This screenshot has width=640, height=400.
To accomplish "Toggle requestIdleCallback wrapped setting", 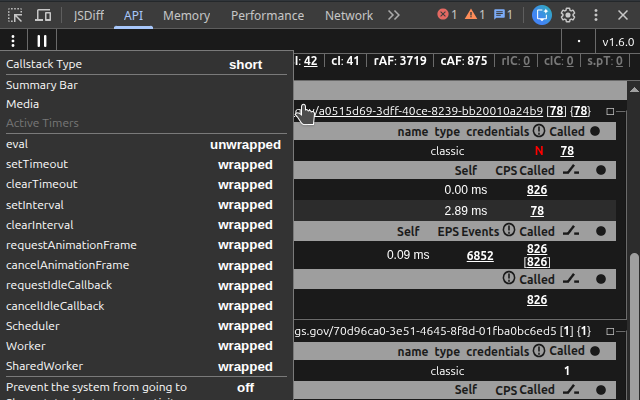I will (245, 285).
